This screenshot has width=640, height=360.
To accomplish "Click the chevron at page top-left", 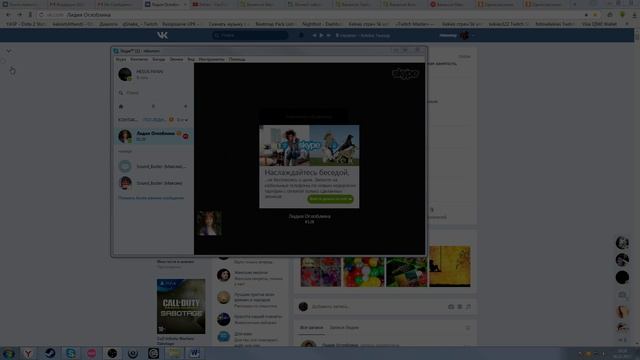I will click(x=9, y=51).
